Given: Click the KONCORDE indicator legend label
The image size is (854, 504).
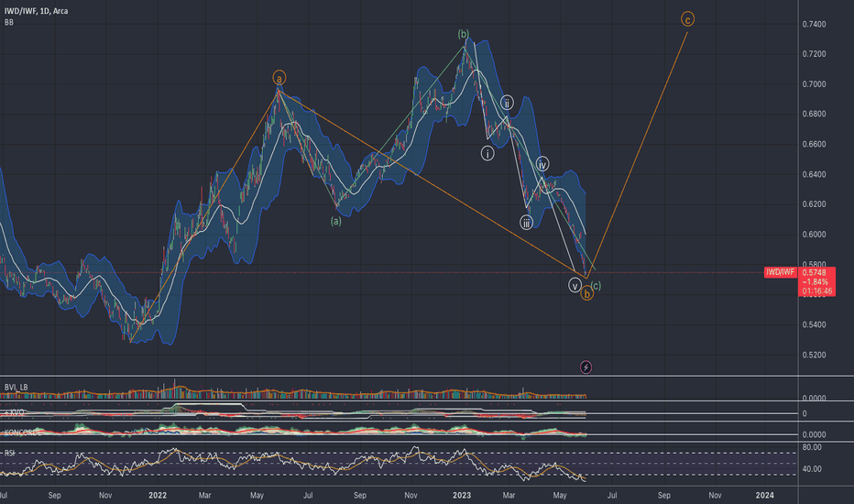Looking at the screenshot, I should tap(22, 433).
